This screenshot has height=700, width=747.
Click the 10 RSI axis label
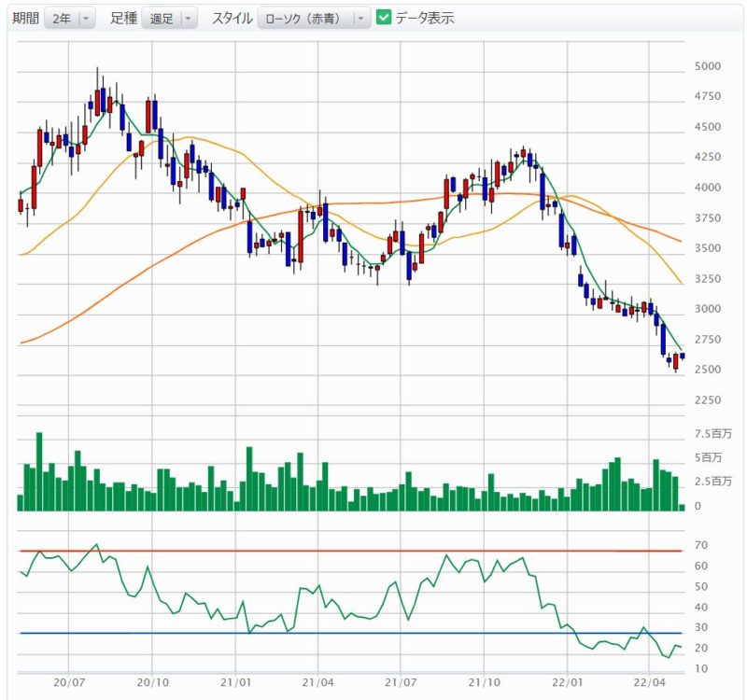[x=701, y=668]
